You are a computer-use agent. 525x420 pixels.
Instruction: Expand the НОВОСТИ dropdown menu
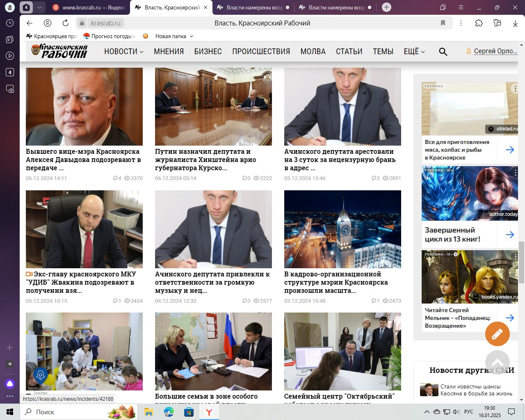point(123,52)
